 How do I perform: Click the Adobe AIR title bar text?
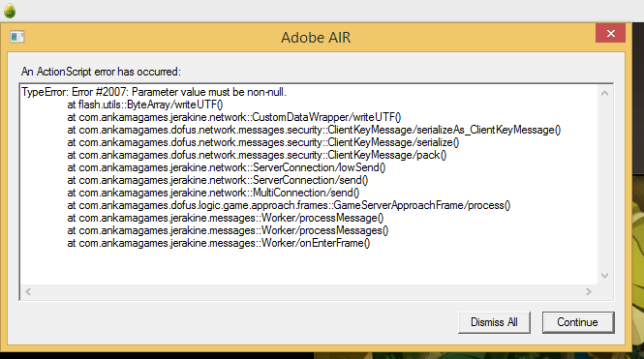pyautogui.click(x=316, y=38)
